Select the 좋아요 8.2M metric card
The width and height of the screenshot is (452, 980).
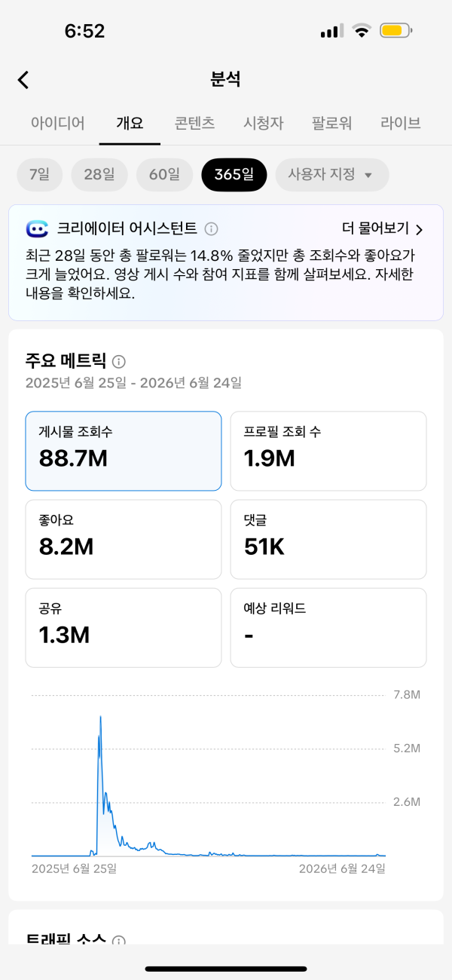[x=124, y=539]
